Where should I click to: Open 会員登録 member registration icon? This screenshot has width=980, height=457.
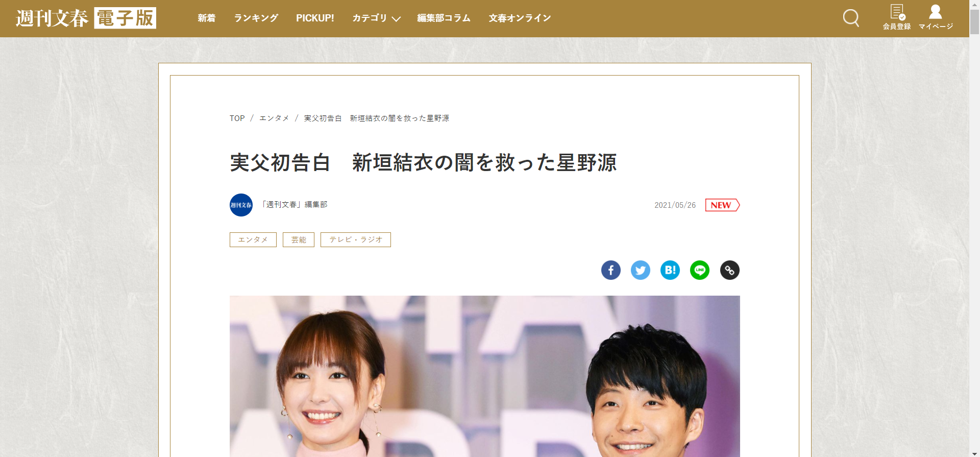897,17
